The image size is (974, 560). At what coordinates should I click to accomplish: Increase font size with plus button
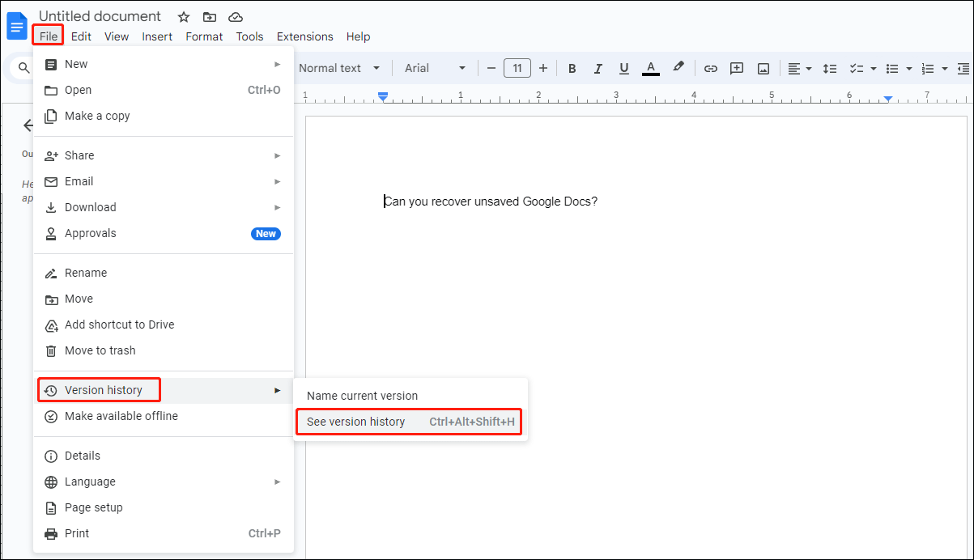coord(543,68)
